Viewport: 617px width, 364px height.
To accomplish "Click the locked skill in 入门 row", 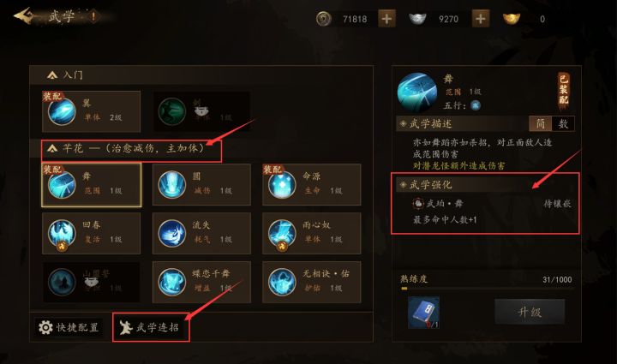I will tap(201, 111).
